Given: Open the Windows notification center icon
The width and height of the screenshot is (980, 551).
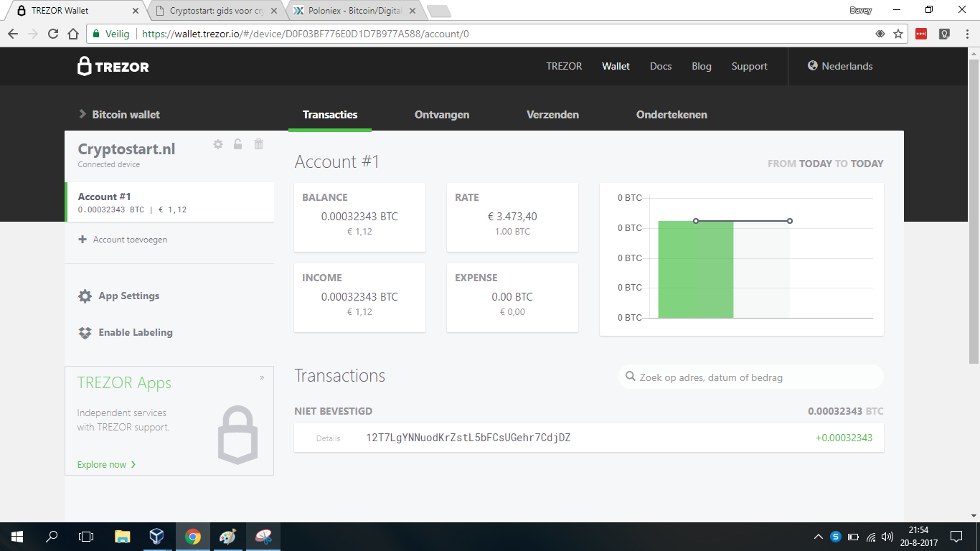Looking at the screenshot, I should tap(956, 537).
